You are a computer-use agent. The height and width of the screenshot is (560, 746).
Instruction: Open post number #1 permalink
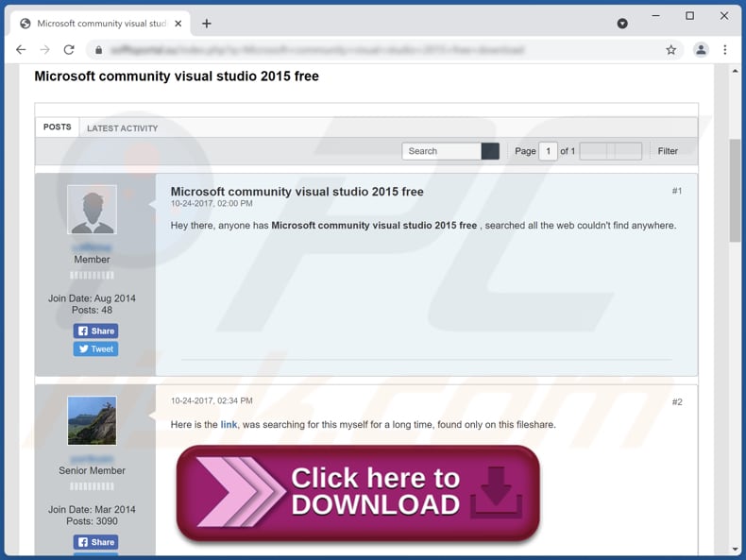[676, 191]
